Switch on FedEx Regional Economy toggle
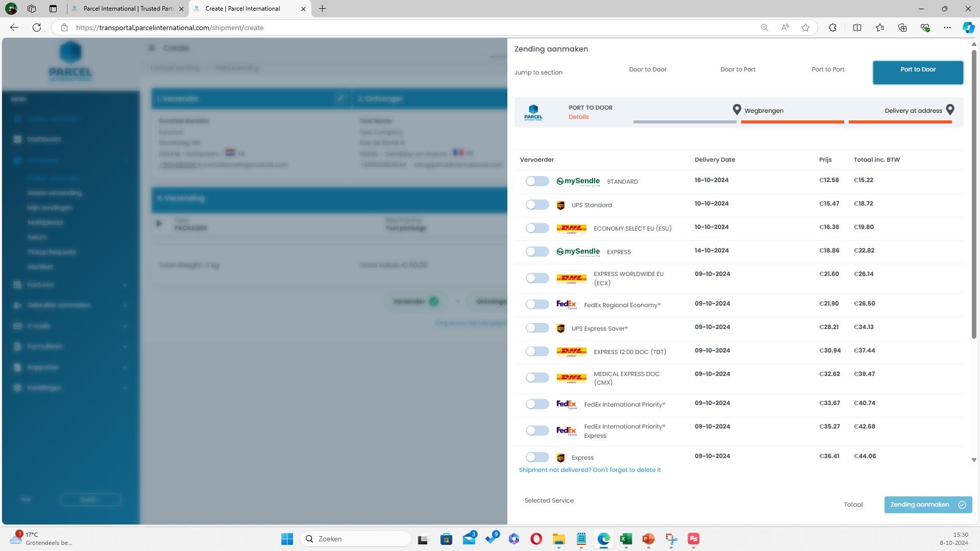Screen dimensions: 980x551 537,305
